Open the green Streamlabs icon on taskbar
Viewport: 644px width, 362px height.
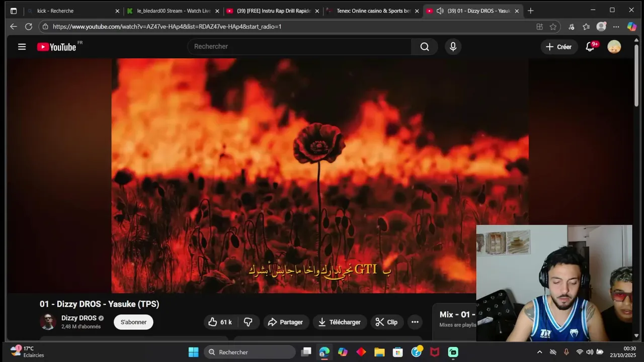[x=453, y=352]
